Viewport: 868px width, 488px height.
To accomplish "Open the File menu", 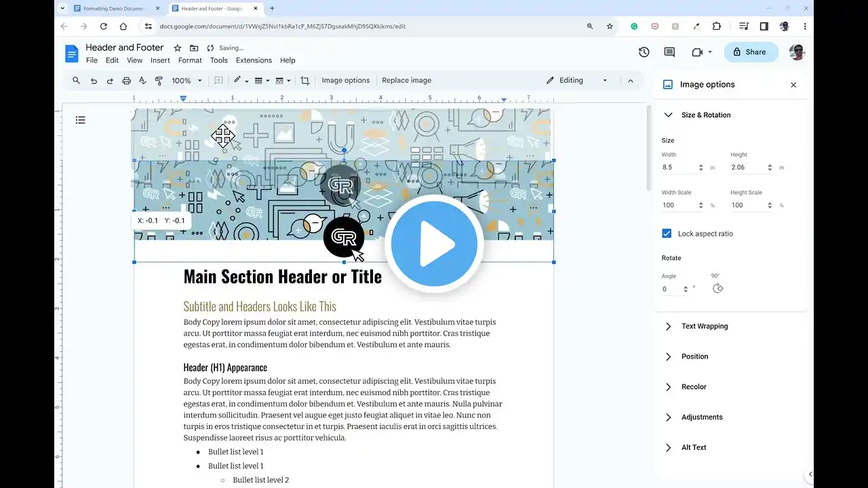I will pyautogui.click(x=92, y=60).
